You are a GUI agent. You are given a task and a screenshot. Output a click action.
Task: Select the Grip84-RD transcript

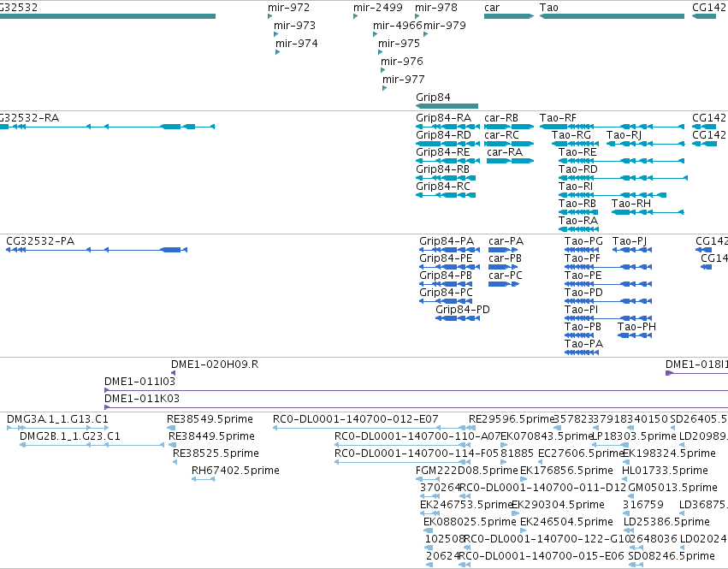pos(447,144)
